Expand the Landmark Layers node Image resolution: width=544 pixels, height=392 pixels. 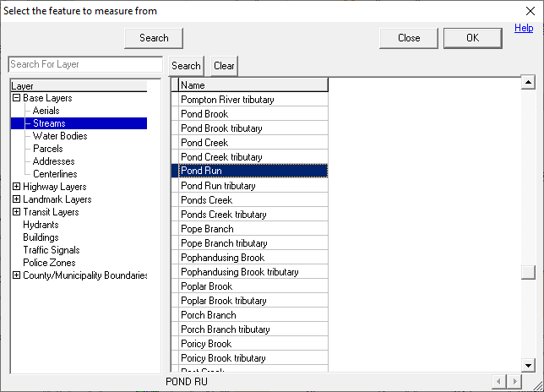tap(17, 199)
